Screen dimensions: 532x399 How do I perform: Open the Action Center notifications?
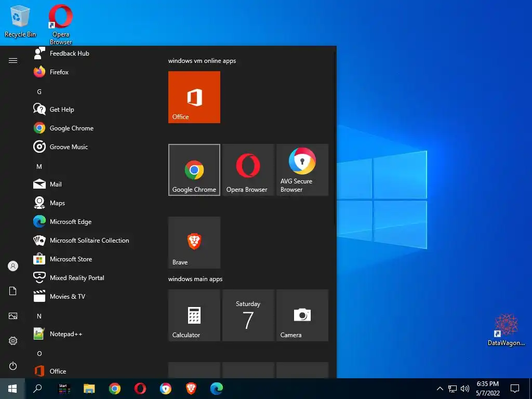[515, 389]
